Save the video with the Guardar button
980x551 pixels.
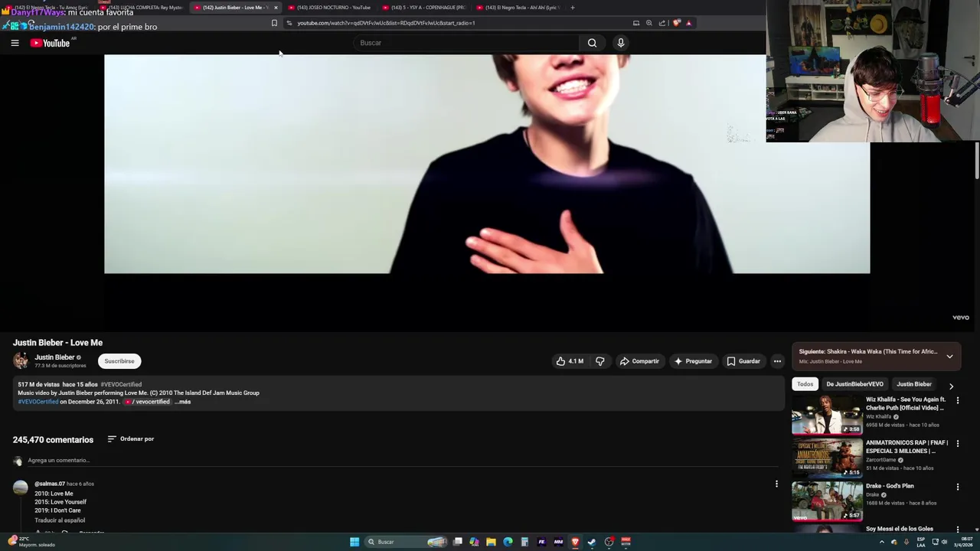click(743, 361)
